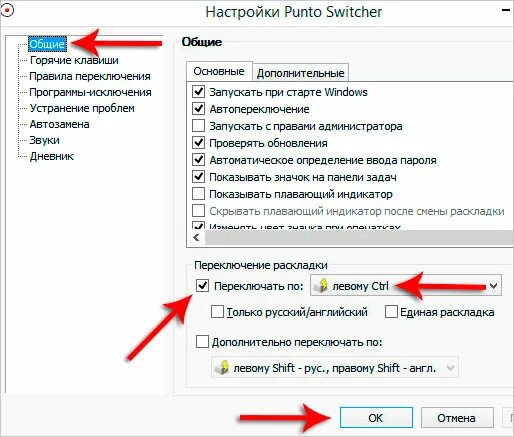Check Только русский/английский option
The width and height of the screenshot is (514, 437).
(217, 312)
